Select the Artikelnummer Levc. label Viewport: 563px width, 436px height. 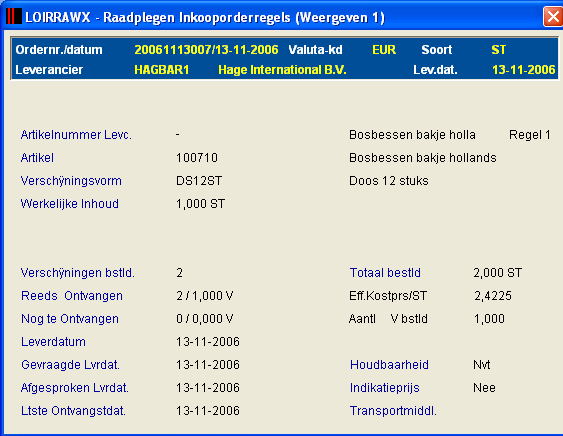click(x=76, y=135)
